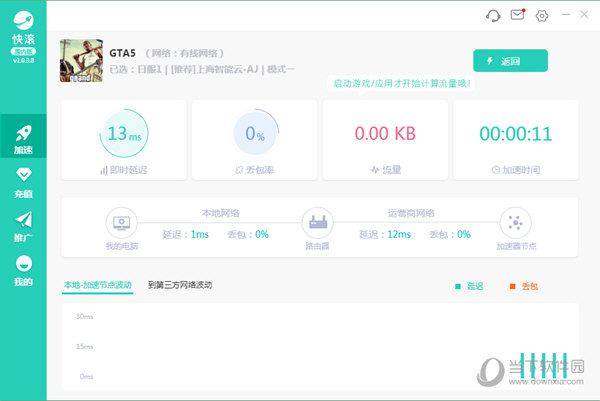Viewport: 600px width, 401px height.
Task: Click the 路由器 router node icon
Action: [316, 222]
